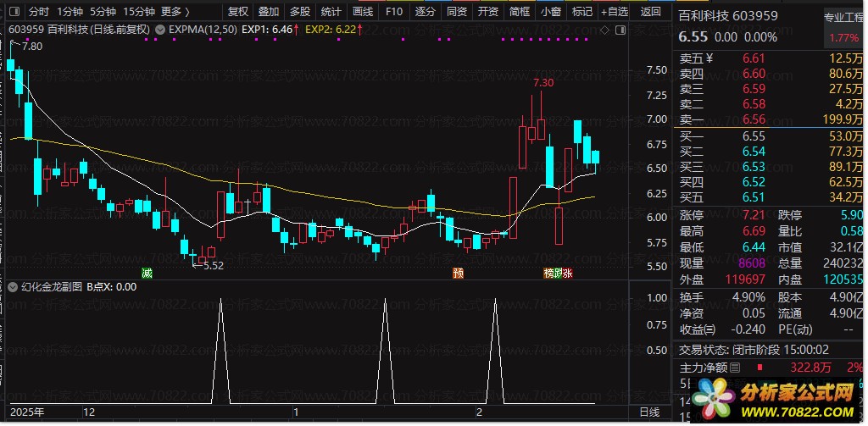Expand the 更多 periods menu
Viewport: 868px width, 426px height.
tap(175, 12)
